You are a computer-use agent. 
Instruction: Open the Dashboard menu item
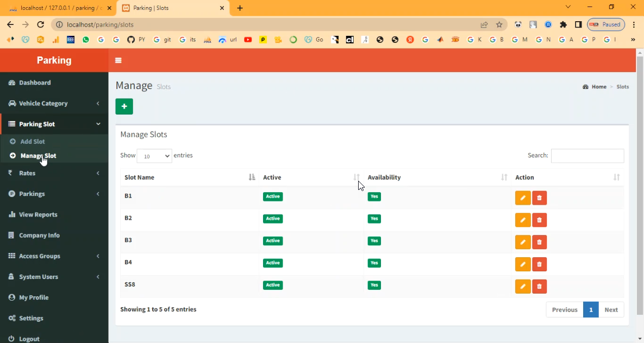pyautogui.click(x=35, y=82)
